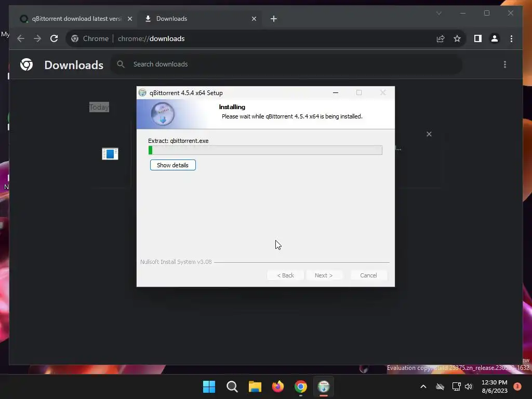This screenshot has width=532, height=399.
Task: Click the 'Today' date heading
Action: 99,107
